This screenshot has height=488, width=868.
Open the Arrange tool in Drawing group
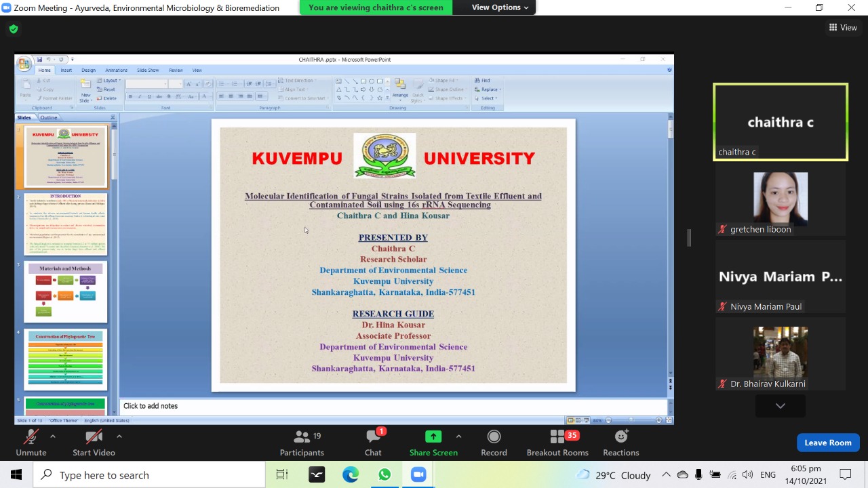400,89
